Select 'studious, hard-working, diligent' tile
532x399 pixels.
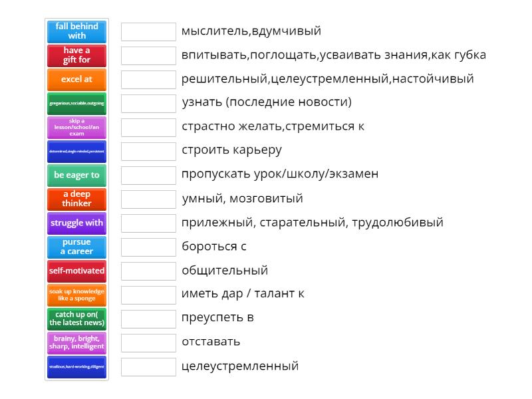[x=76, y=367]
